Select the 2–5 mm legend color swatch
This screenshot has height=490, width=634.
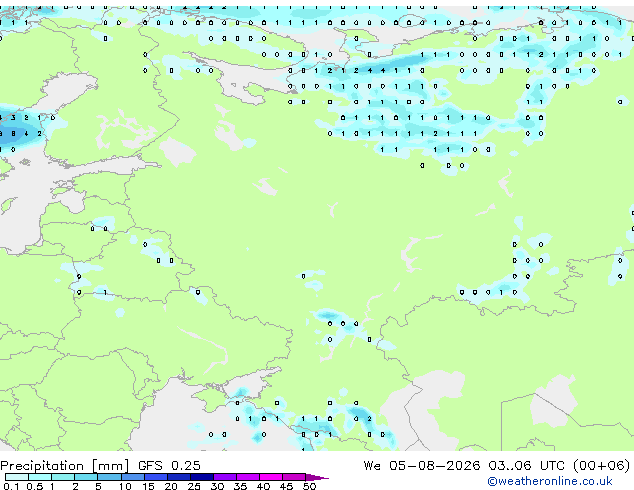tap(86, 477)
